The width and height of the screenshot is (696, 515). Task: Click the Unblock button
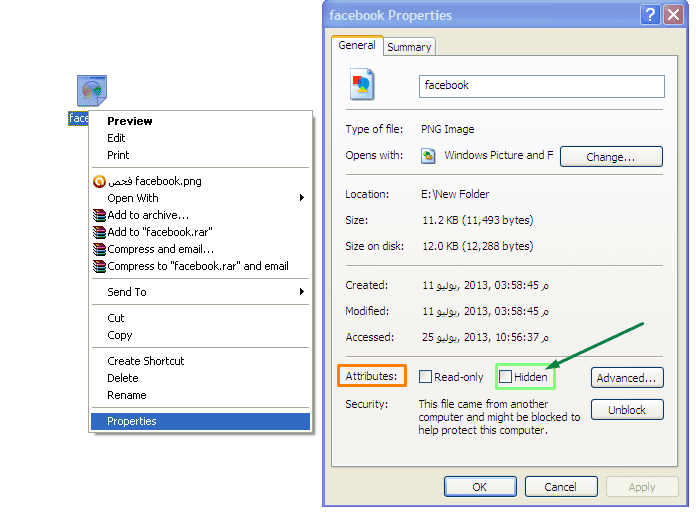[627, 410]
